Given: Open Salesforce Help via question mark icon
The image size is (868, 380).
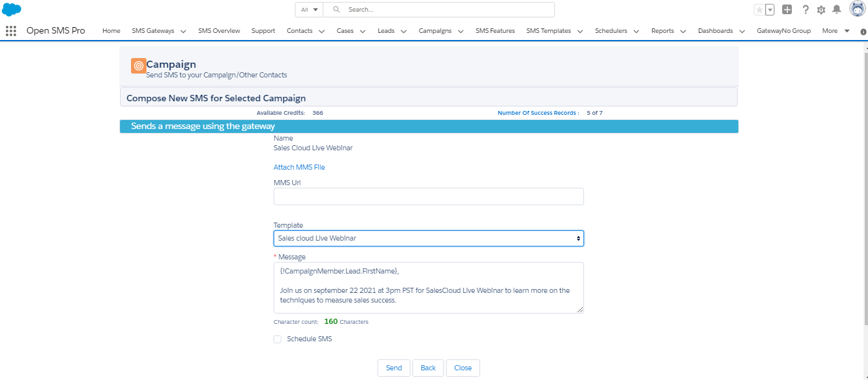Looking at the screenshot, I should point(805,9).
